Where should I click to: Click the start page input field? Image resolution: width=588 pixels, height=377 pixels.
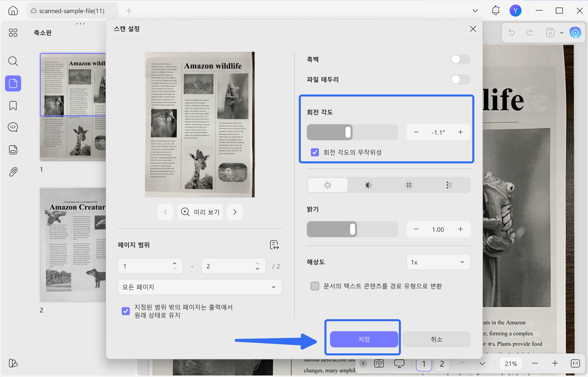150,266
